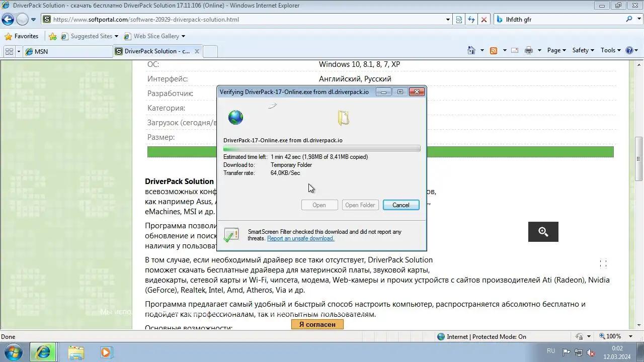The height and width of the screenshot is (362, 644).
Task: Open Web Slice Gallery dropdown
Action: pos(154,36)
